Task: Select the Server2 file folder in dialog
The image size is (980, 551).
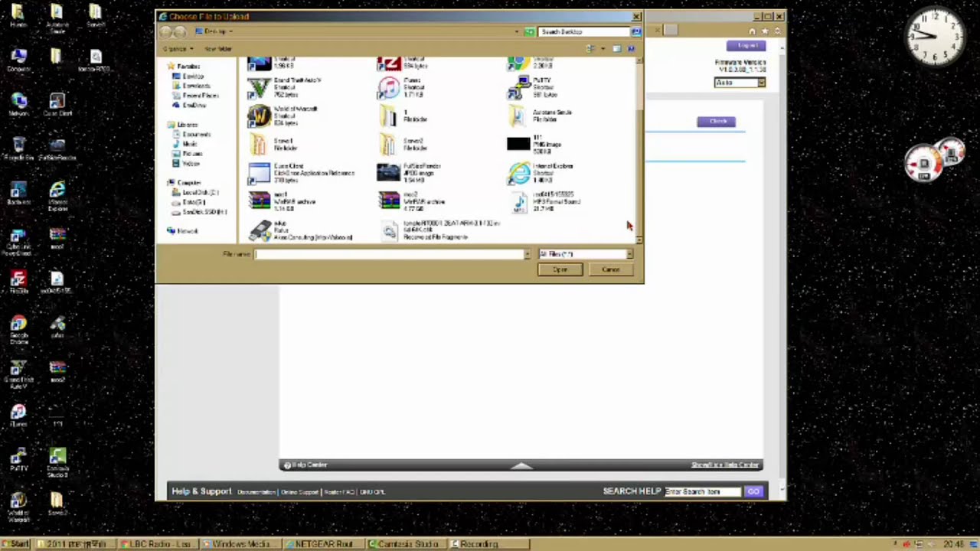Action: tap(402, 144)
